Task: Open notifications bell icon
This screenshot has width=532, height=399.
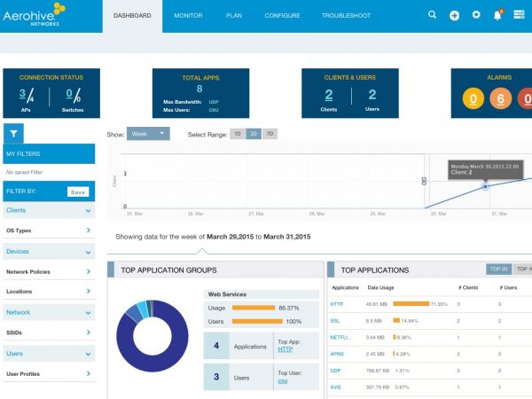Action: tap(497, 15)
